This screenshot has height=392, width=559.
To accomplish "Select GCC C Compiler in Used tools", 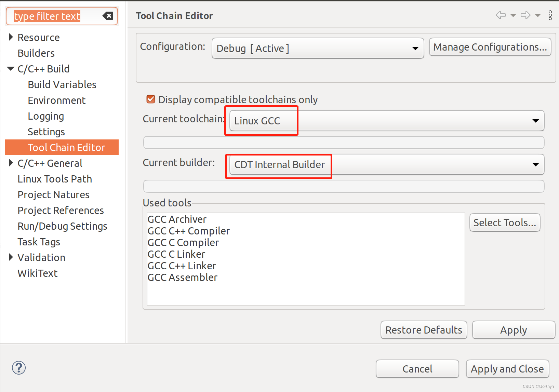I will tap(183, 242).
